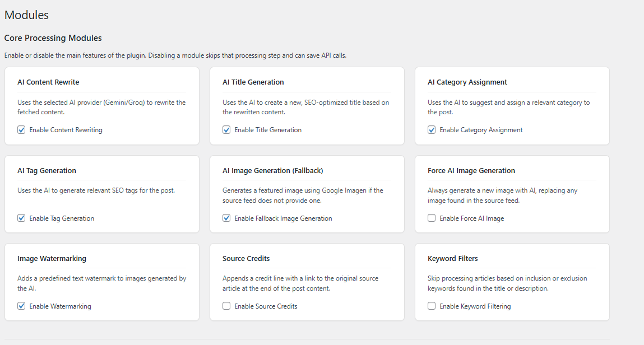Click the "Enable Source Credits" label text
The height and width of the screenshot is (345, 644).
[266, 306]
